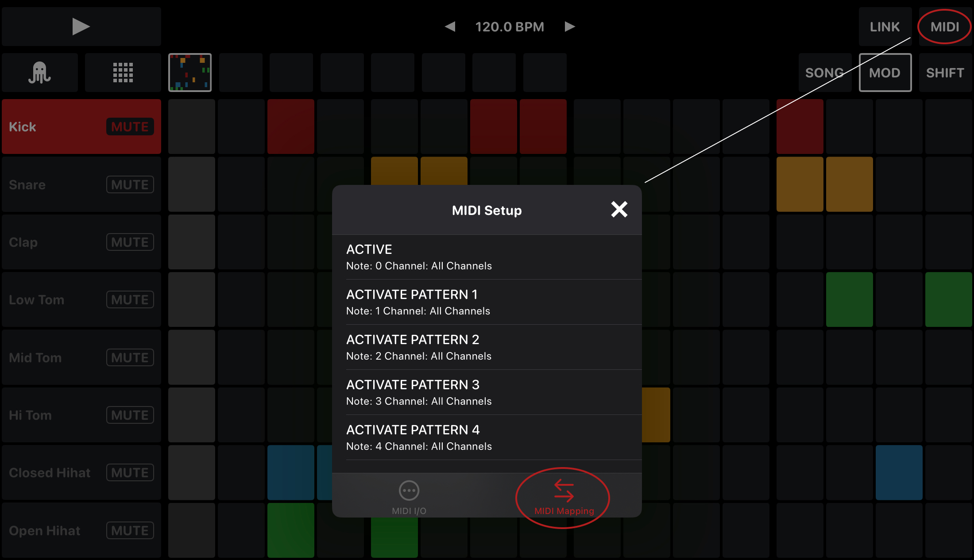The height and width of the screenshot is (560, 974).
Task: Open the octopus app menu icon
Action: (40, 72)
